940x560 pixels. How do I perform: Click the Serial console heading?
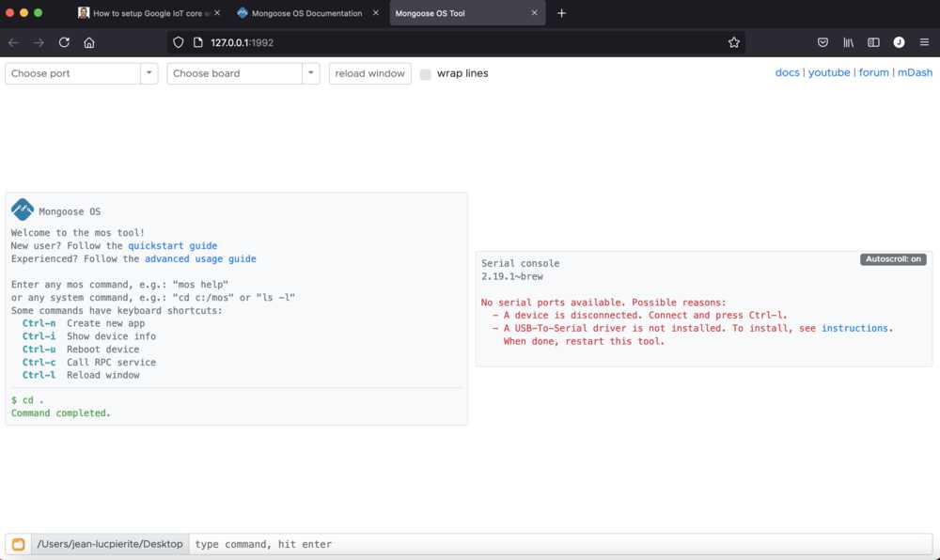coord(521,263)
